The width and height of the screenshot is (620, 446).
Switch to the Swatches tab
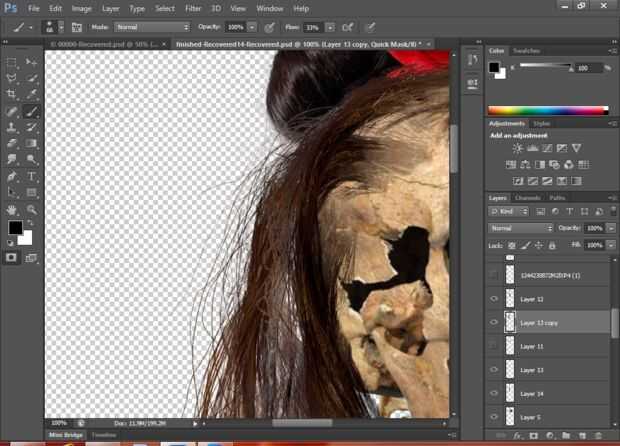(x=526, y=51)
